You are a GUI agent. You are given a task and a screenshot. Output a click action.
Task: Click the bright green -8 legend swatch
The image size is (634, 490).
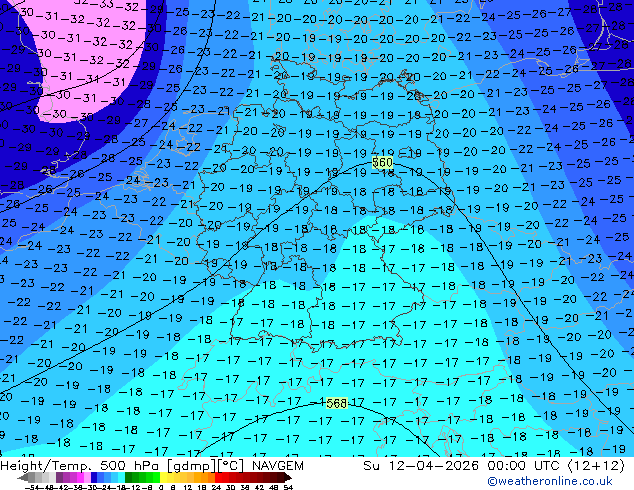point(156,477)
